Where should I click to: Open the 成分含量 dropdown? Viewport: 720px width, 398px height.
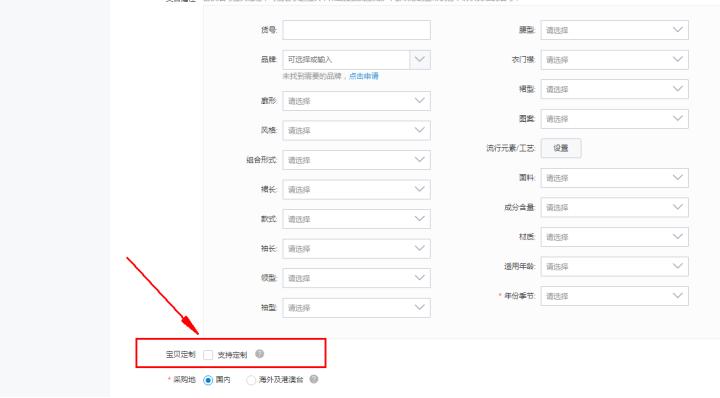[x=614, y=207]
